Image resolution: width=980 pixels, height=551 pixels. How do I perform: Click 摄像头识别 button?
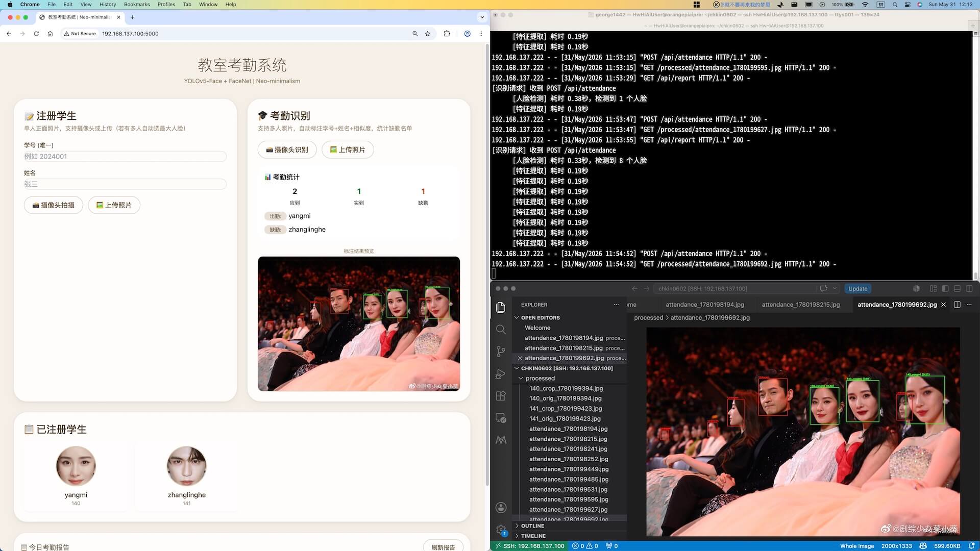point(287,149)
